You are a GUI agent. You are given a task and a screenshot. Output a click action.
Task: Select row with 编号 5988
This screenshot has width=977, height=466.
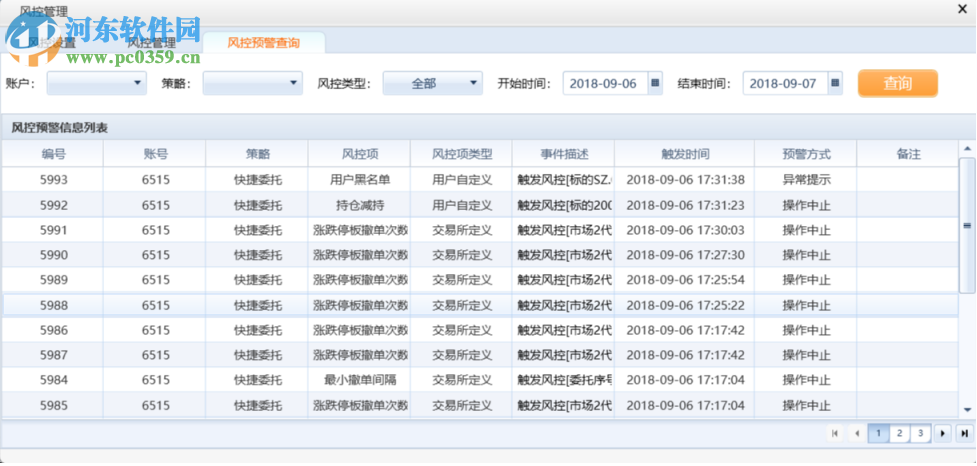click(480, 305)
